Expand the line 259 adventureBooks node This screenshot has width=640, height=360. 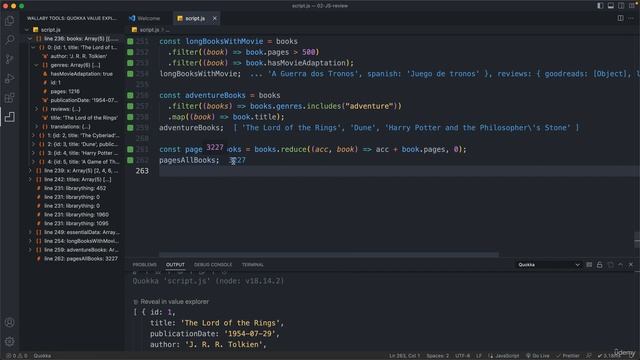pos(30,250)
